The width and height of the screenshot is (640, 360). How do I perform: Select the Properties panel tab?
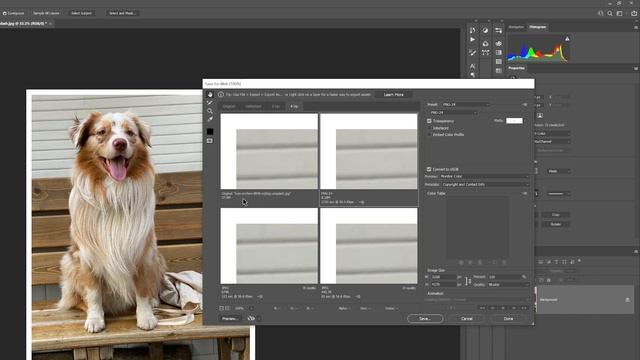(x=516, y=68)
